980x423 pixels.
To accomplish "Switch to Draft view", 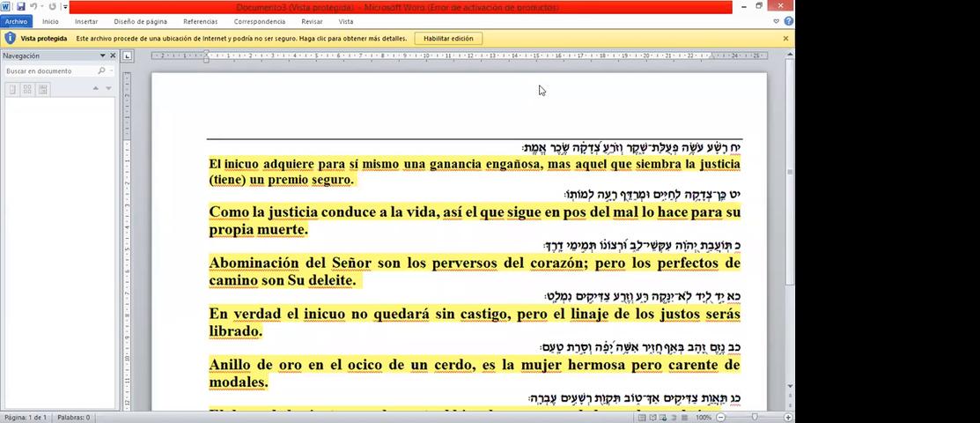I will coord(686,417).
